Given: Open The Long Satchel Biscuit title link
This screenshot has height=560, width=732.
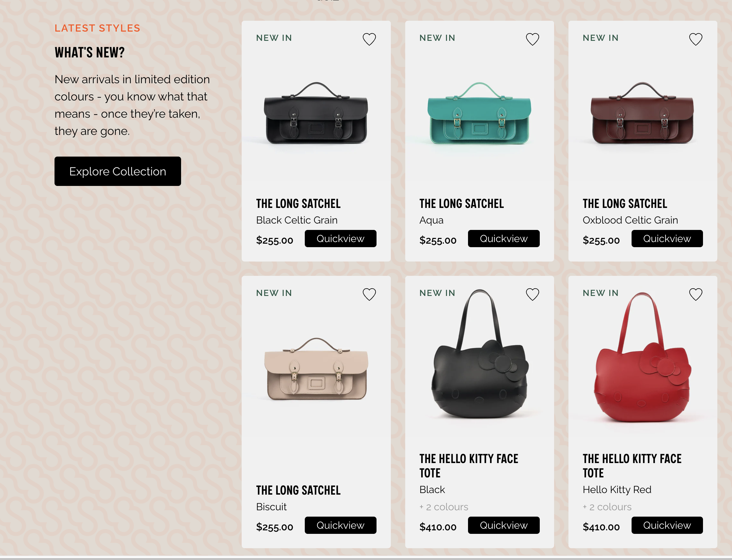Looking at the screenshot, I should (298, 490).
